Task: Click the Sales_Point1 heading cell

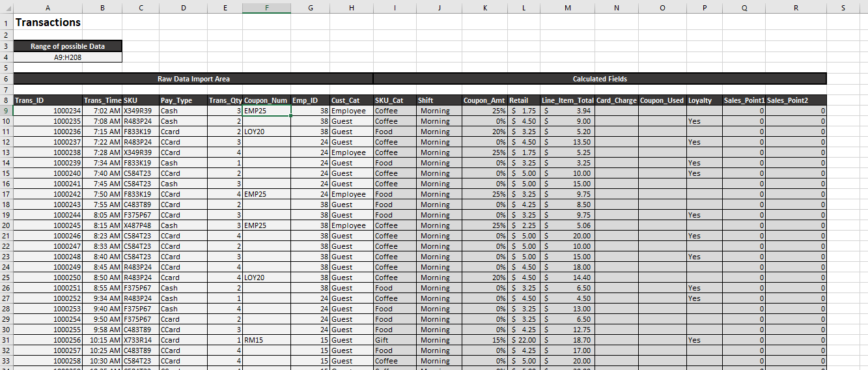Action: 744,100
